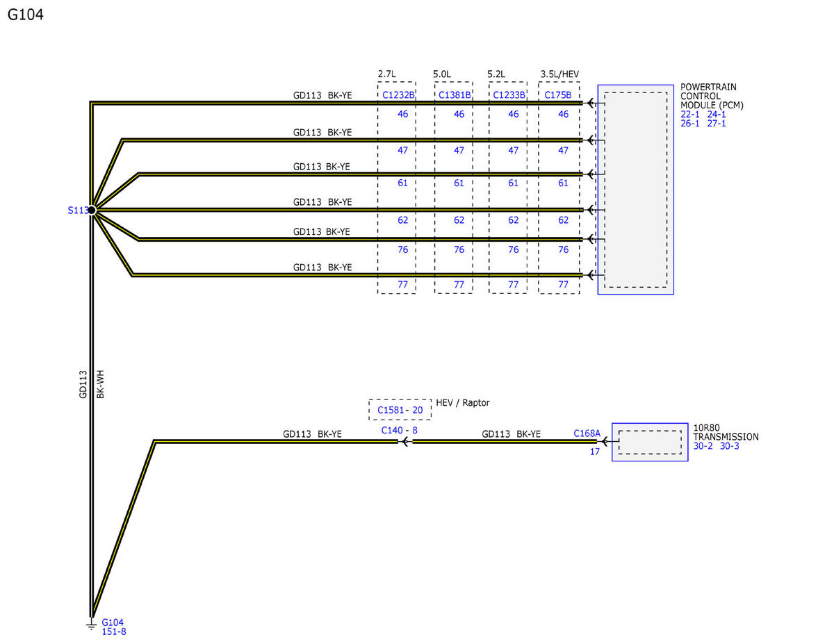Screen dimensions: 834x644
Task: Select the 2.7L engine label
Action: (x=387, y=74)
